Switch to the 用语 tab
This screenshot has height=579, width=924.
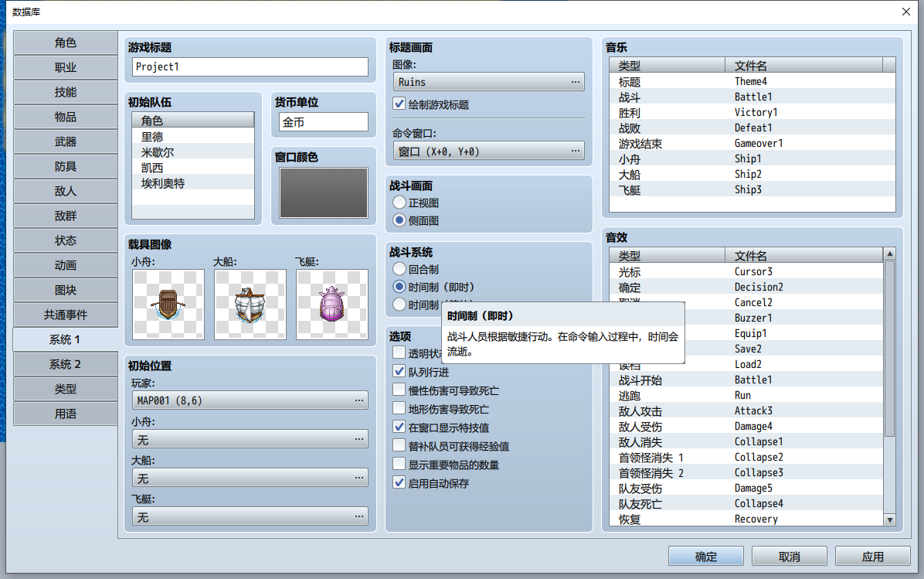pos(66,414)
